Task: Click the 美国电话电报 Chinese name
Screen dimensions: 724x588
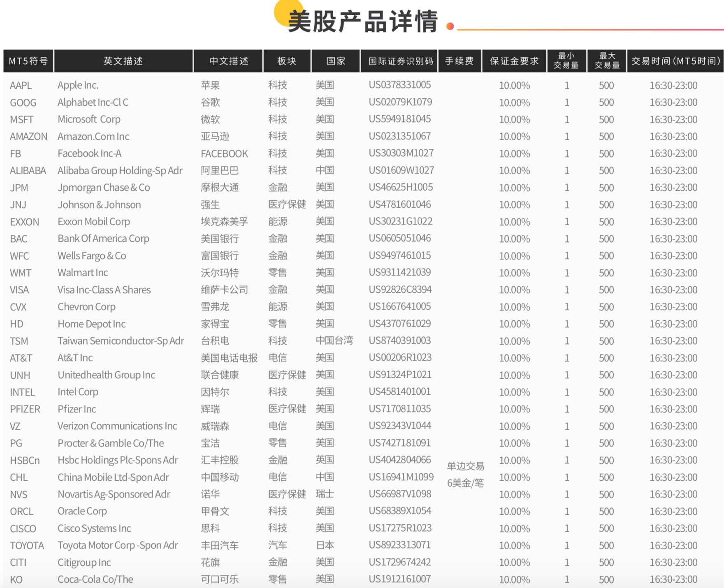Action: click(229, 358)
